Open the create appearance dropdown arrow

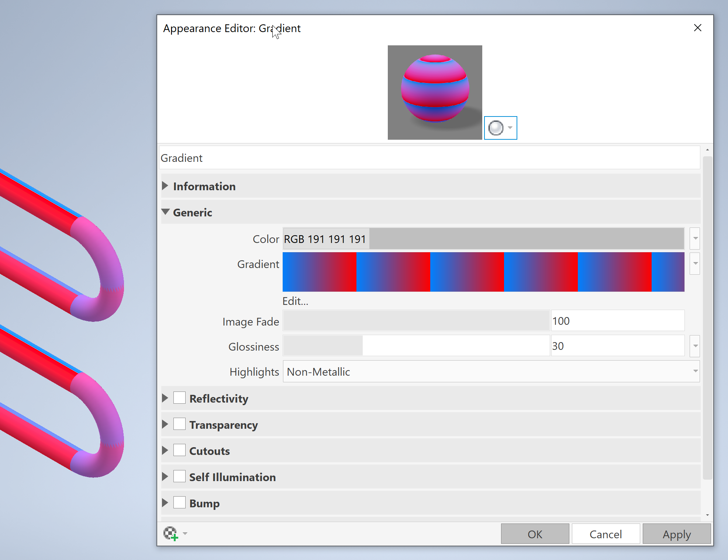coord(185,533)
